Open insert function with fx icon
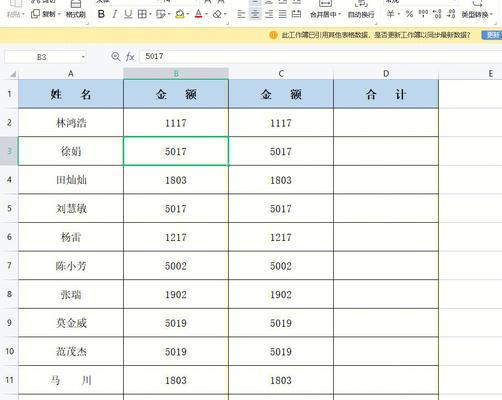 [130, 57]
